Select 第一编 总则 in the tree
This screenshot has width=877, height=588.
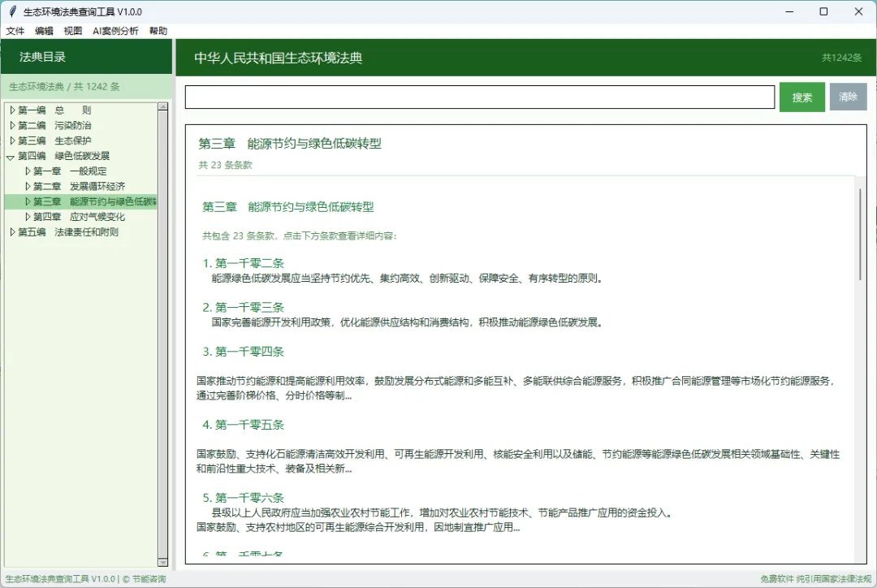pyautogui.click(x=54, y=110)
